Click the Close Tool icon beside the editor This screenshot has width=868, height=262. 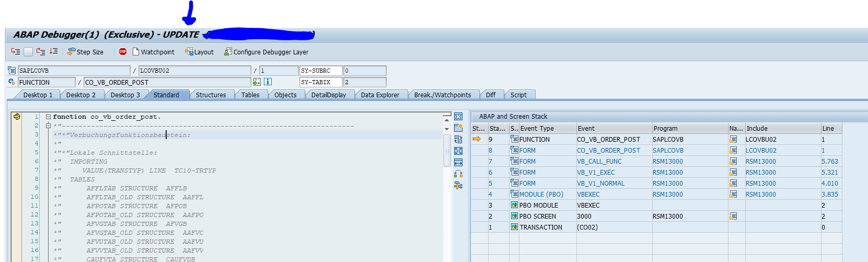pos(458,117)
